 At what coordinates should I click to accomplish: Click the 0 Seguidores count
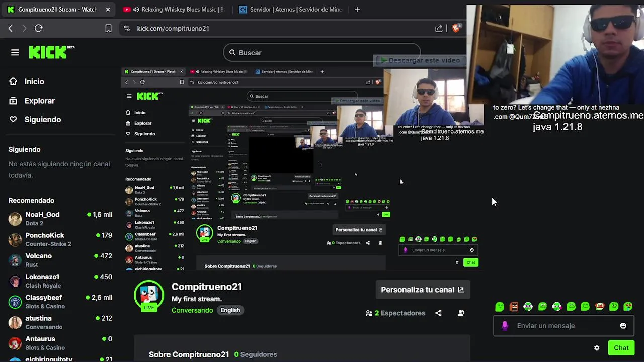click(256, 354)
